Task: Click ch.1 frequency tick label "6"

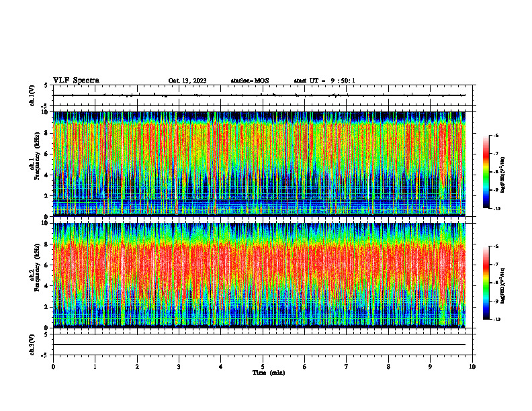Action: click(x=46, y=154)
